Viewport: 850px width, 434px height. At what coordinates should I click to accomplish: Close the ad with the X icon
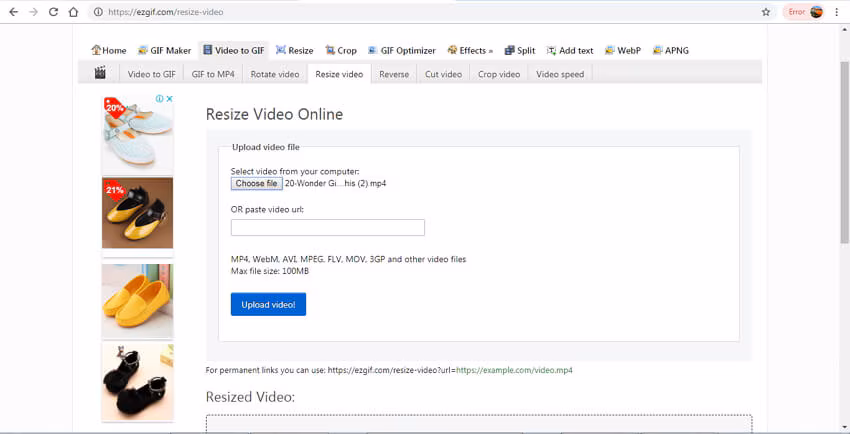[169, 99]
